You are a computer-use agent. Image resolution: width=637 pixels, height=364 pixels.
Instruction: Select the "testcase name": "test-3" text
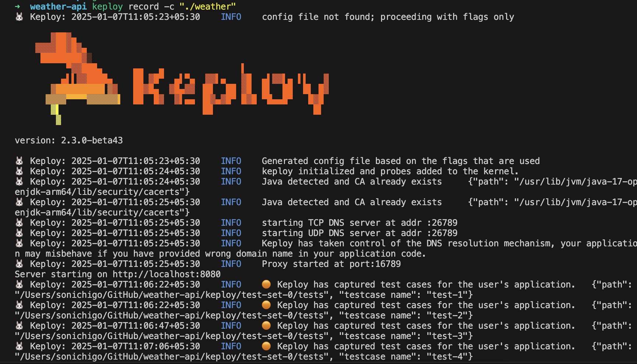pyautogui.click(x=403, y=336)
